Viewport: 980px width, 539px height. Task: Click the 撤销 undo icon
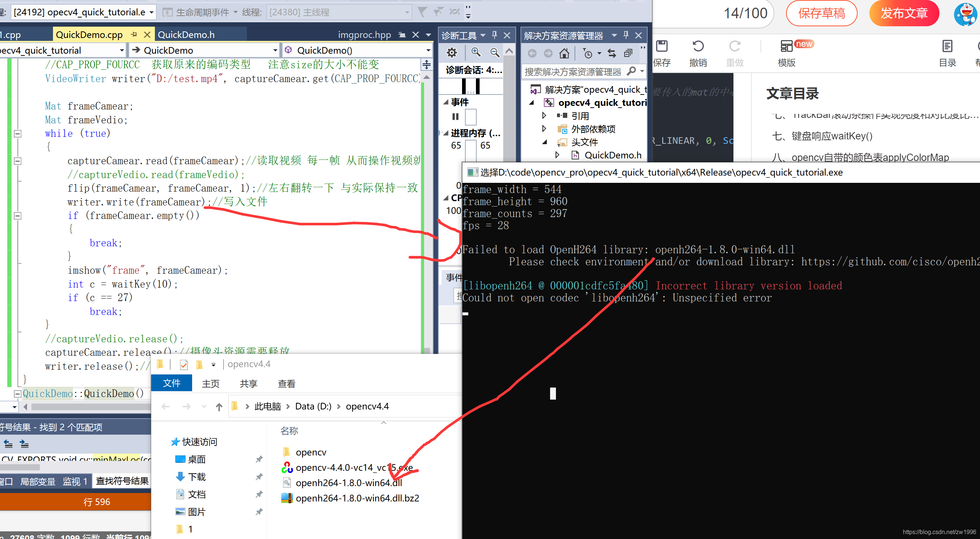click(x=698, y=47)
